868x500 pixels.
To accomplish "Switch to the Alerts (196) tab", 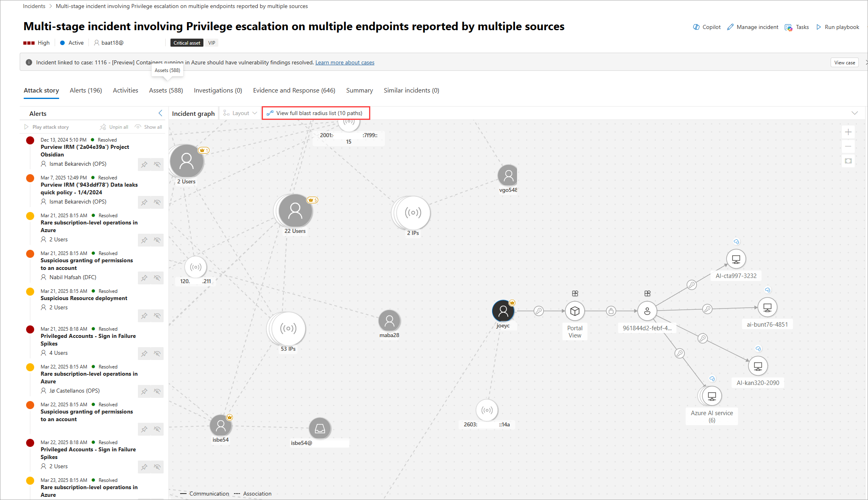I will [86, 90].
